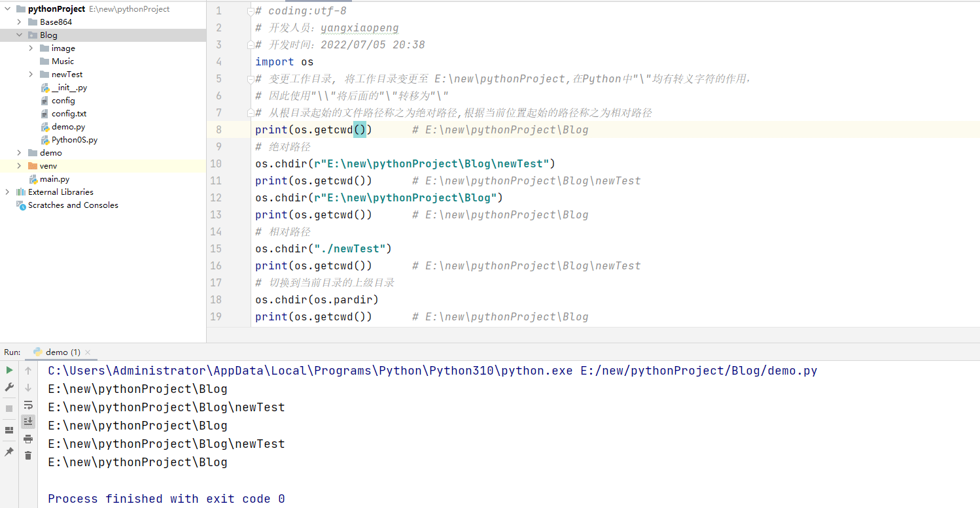980x508 pixels.
Task: Collapse the Blog folder
Action: (19, 35)
